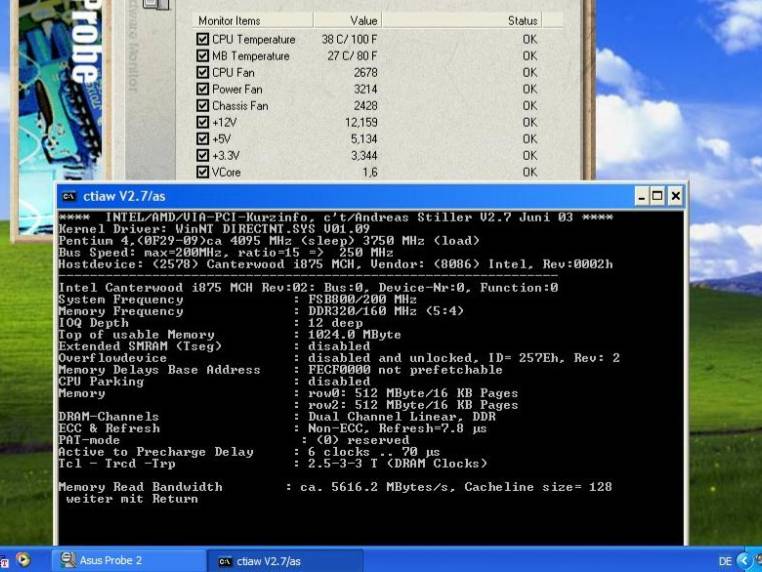The height and width of the screenshot is (572, 762).
Task: Click the Status column header
Action: click(462, 20)
